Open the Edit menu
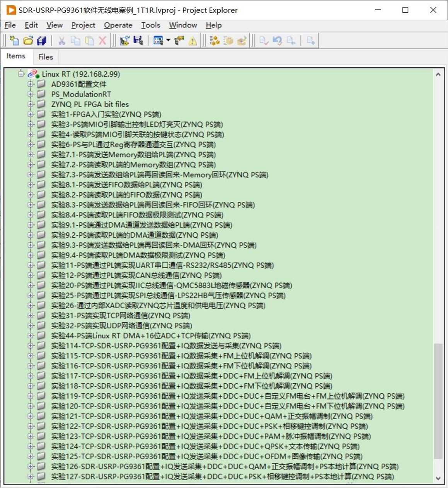 coord(31,25)
